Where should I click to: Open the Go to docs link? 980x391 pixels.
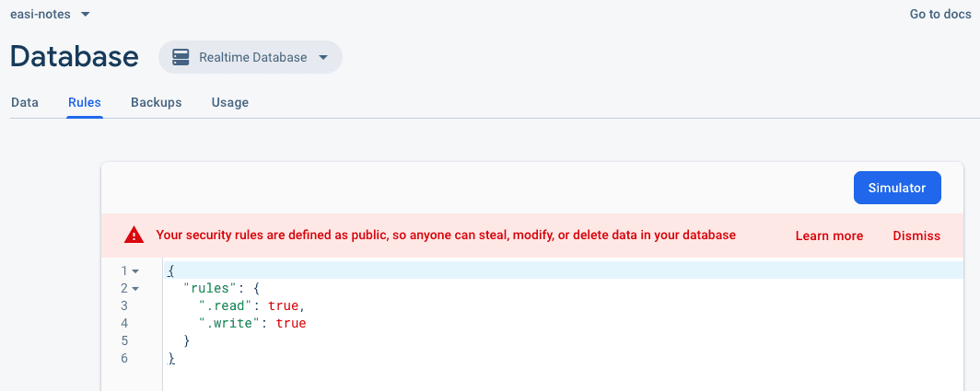click(940, 15)
